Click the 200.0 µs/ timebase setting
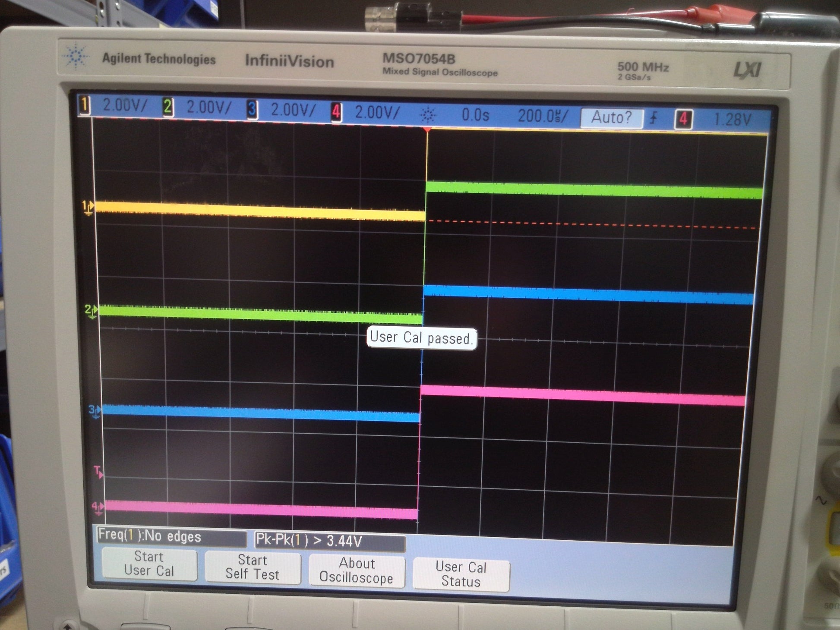The image size is (840, 630). click(x=543, y=116)
